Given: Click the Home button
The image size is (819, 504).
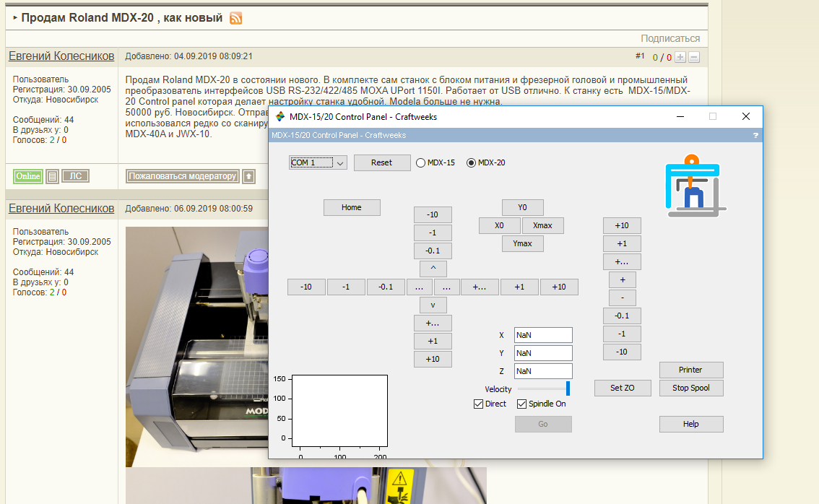Looking at the screenshot, I should click(x=352, y=207).
